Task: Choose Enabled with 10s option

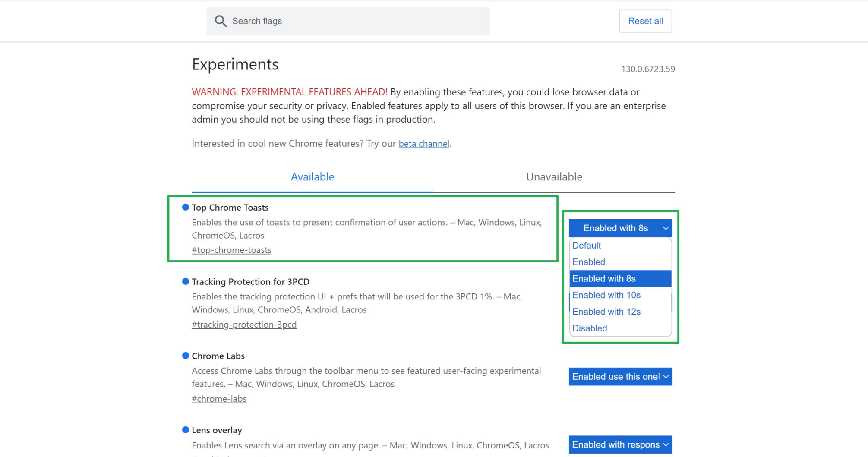Action: click(620, 295)
